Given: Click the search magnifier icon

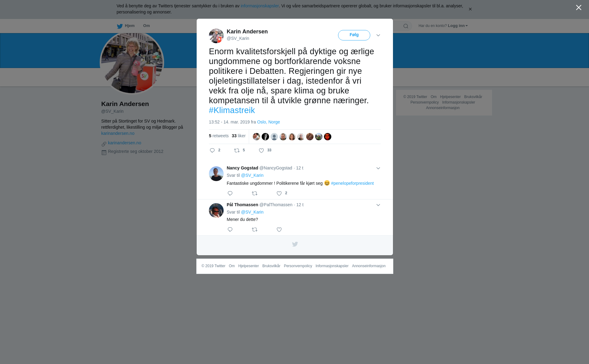Looking at the screenshot, I should [x=406, y=26].
